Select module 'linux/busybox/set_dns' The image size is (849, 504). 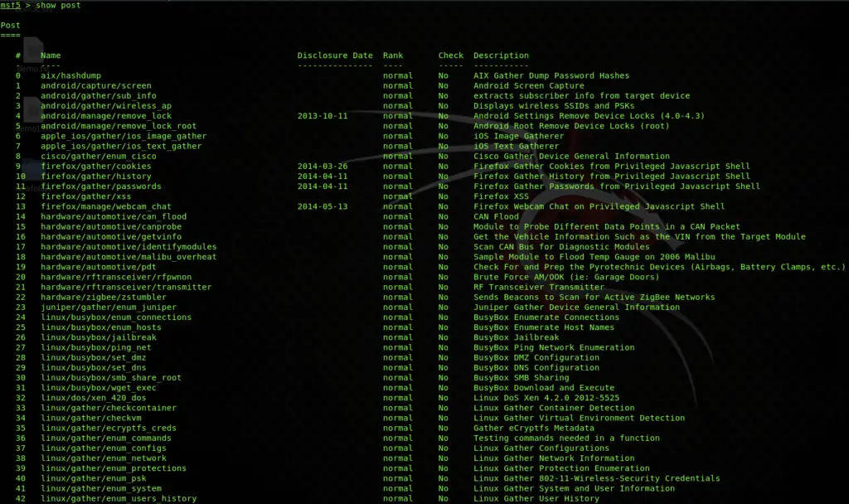tap(94, 367)
